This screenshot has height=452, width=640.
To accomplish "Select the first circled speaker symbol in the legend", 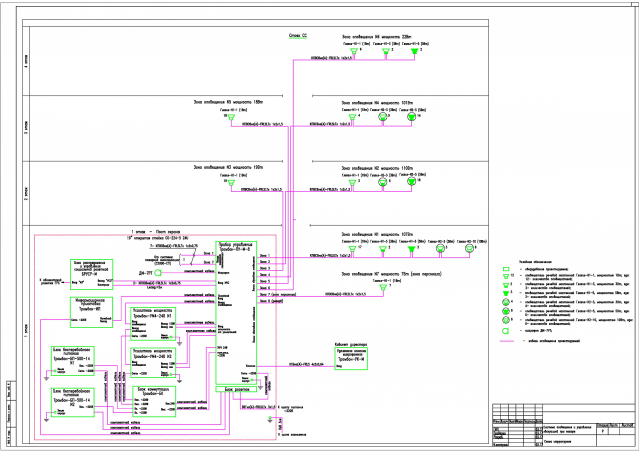I will (506, 303).
